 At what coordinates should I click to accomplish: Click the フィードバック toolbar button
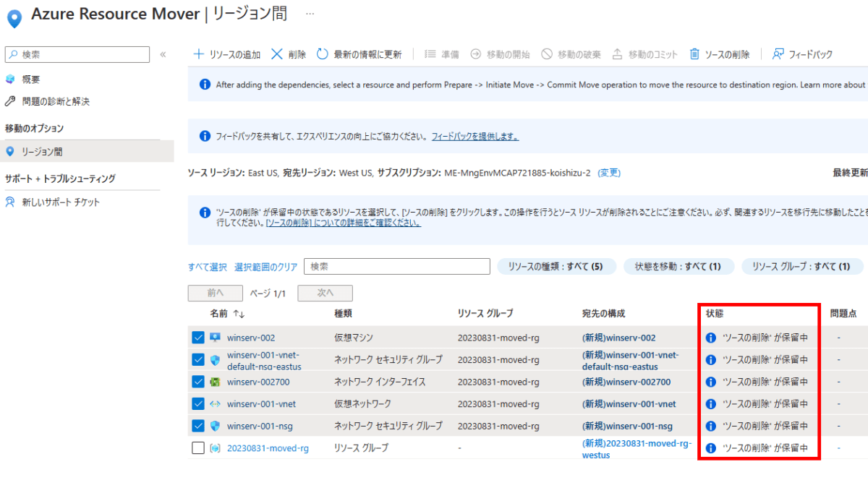pos(803,54)
